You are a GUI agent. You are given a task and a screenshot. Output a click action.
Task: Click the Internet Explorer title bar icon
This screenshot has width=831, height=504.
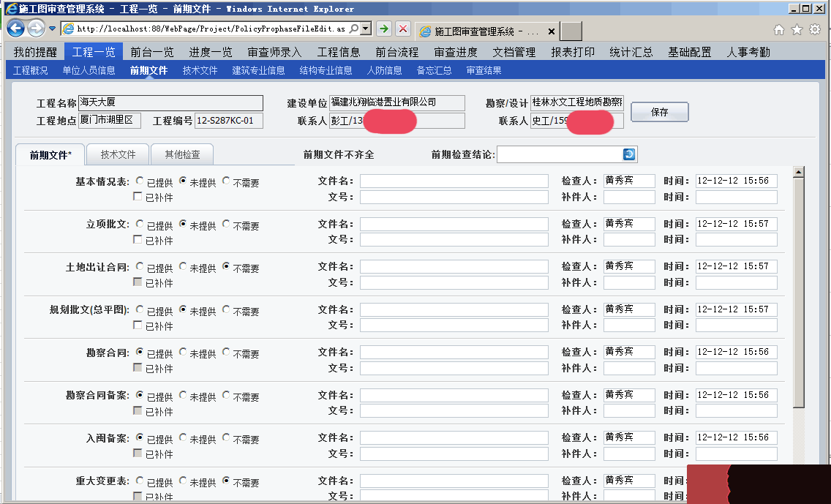11,9
